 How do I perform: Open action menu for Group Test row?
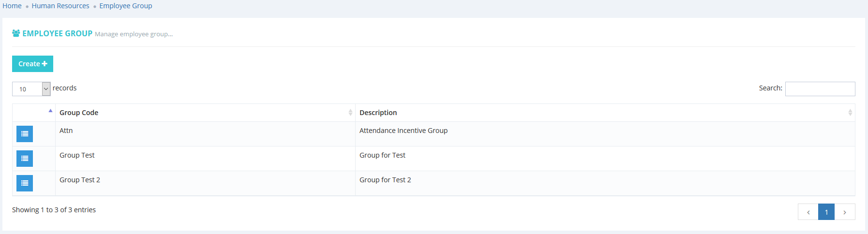(x=25, y=159)
